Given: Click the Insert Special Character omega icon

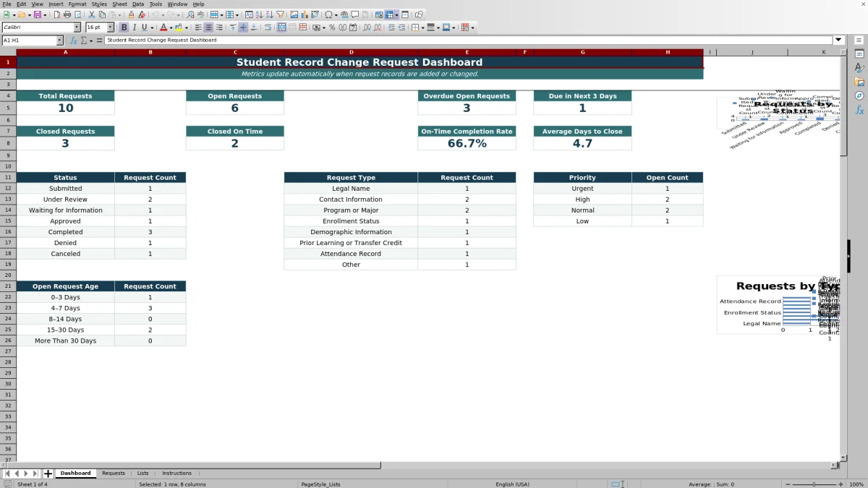Looking at the screenshot, I should (328, 14).
